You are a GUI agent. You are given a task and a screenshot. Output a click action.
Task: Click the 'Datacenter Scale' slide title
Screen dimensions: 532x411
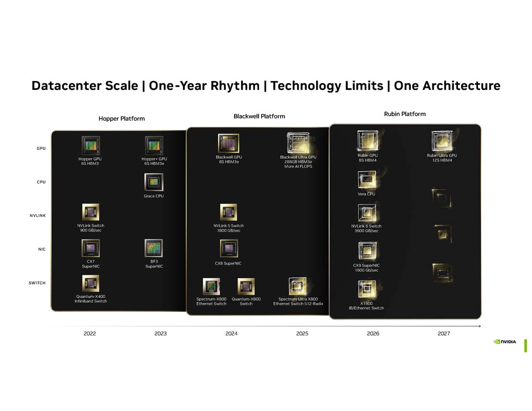point(85,85)
